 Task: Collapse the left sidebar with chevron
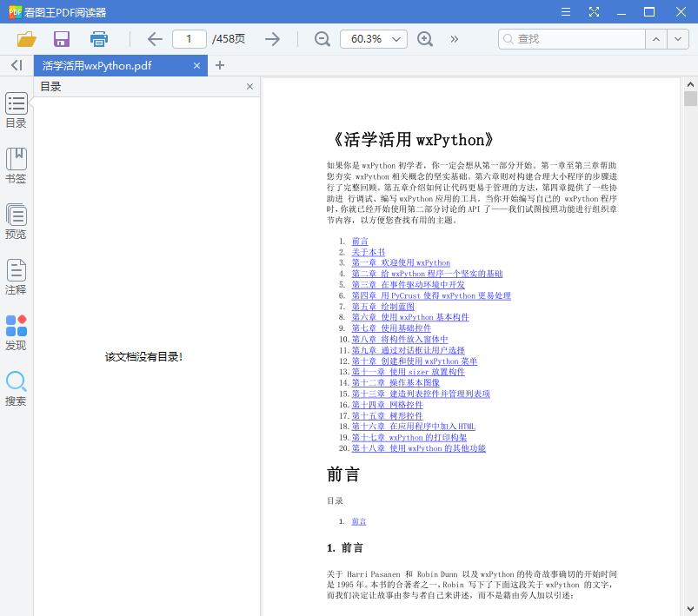pos(15,65)
